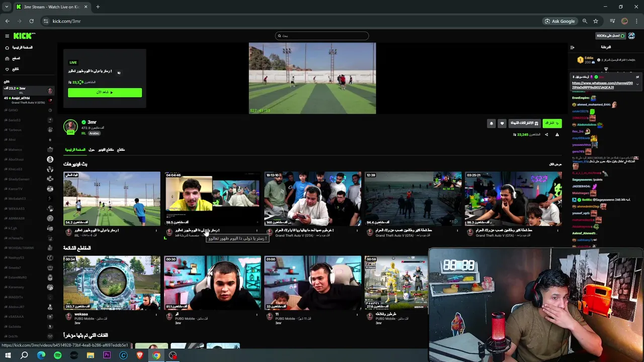This screenshot has width=644, height=362.
Task: Open the 03:25:21 video thumbnail
Action: (513, 199)
